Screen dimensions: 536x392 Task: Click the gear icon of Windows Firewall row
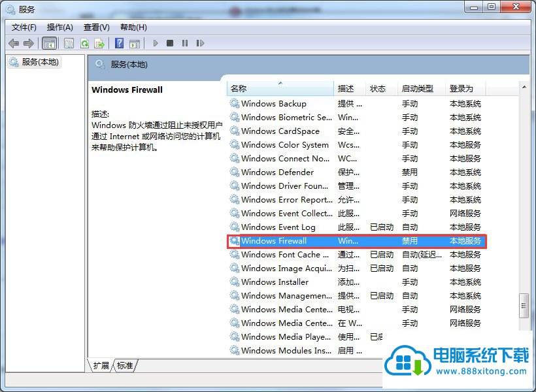click(235, 240)
